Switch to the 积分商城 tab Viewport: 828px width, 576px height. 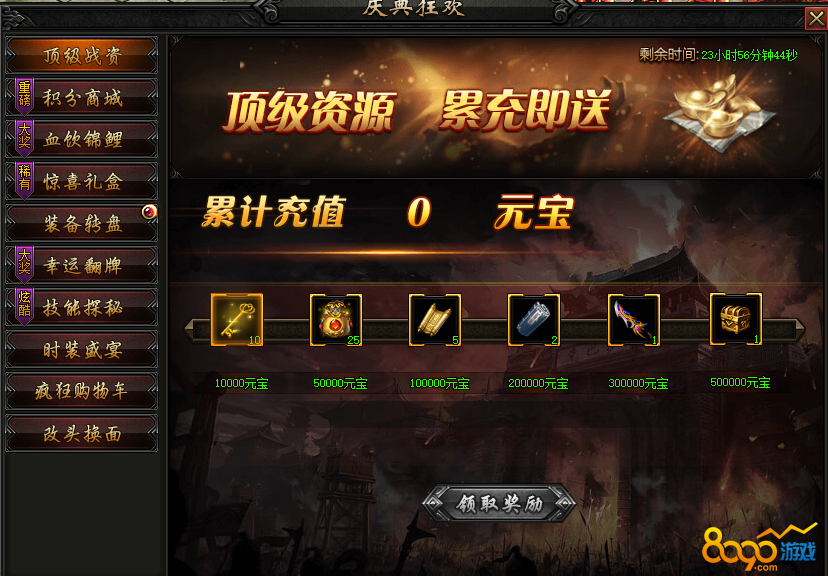pos(82,97)
